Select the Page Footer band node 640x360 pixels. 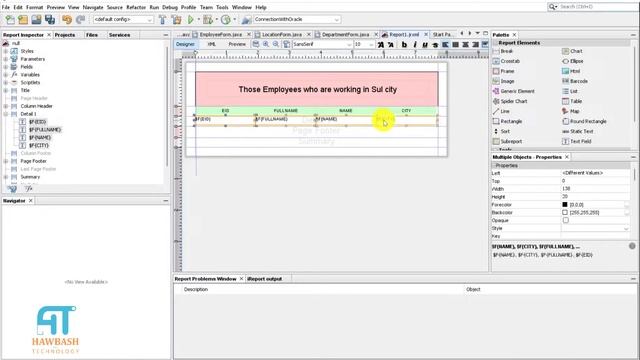(33, 161)
